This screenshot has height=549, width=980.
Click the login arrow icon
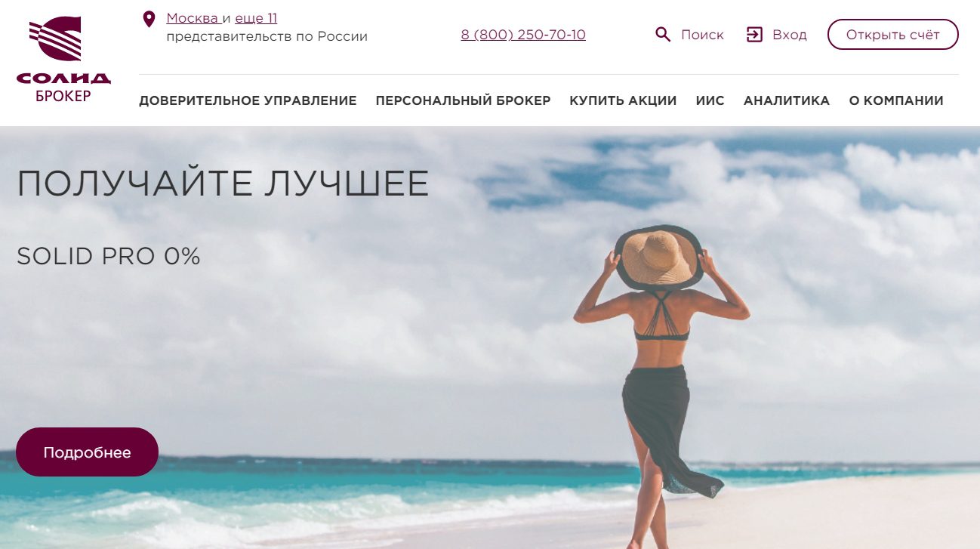tap(754, 35)
